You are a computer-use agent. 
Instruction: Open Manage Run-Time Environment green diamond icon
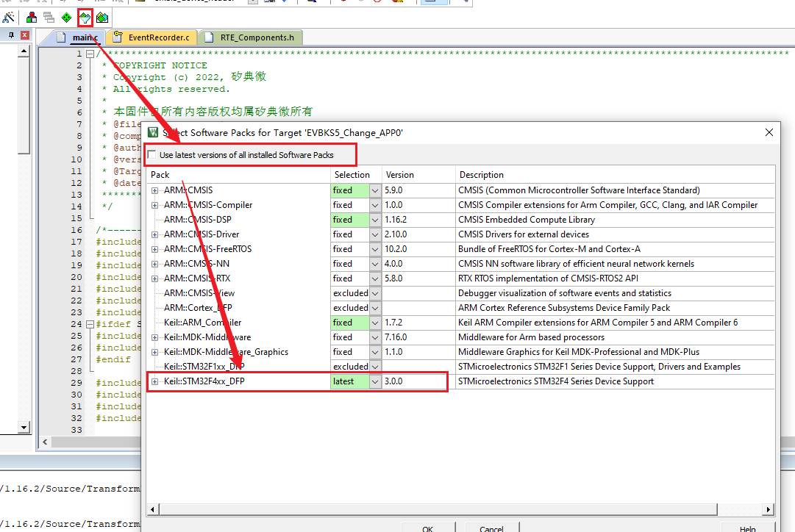pos(65,18)
